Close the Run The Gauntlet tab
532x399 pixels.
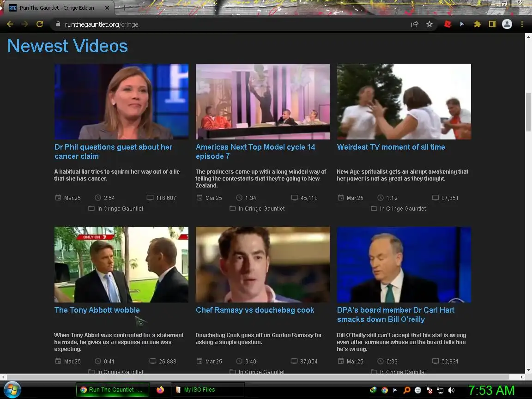tap(107, 8)
